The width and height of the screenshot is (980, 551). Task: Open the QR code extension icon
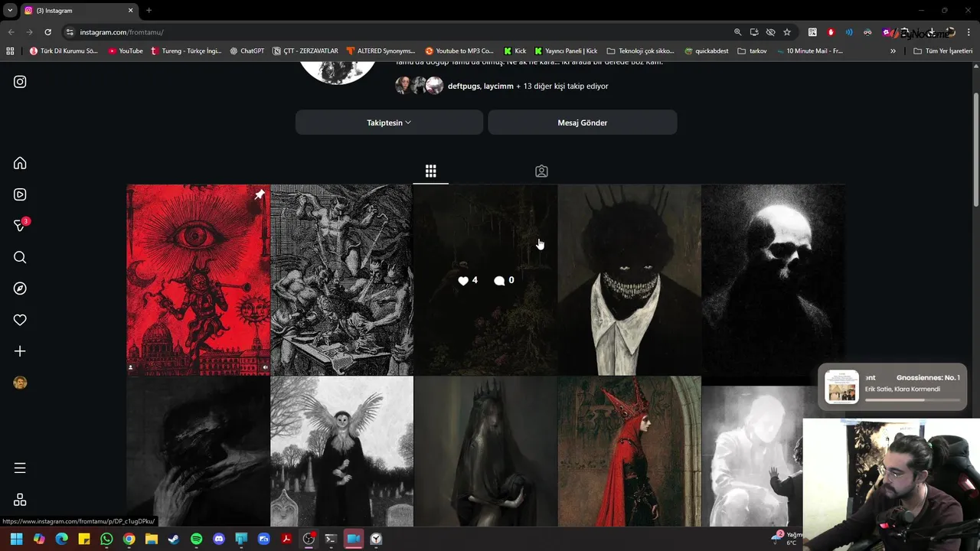pos(812,32)
